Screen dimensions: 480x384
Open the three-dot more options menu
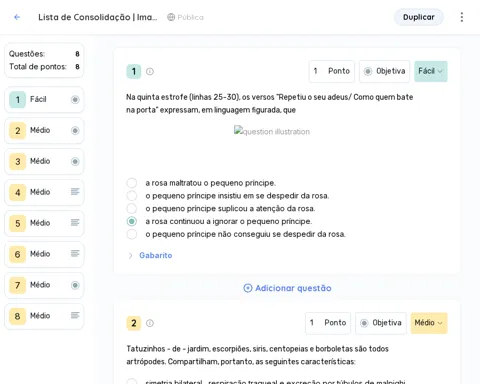click(x=462, y=17)
